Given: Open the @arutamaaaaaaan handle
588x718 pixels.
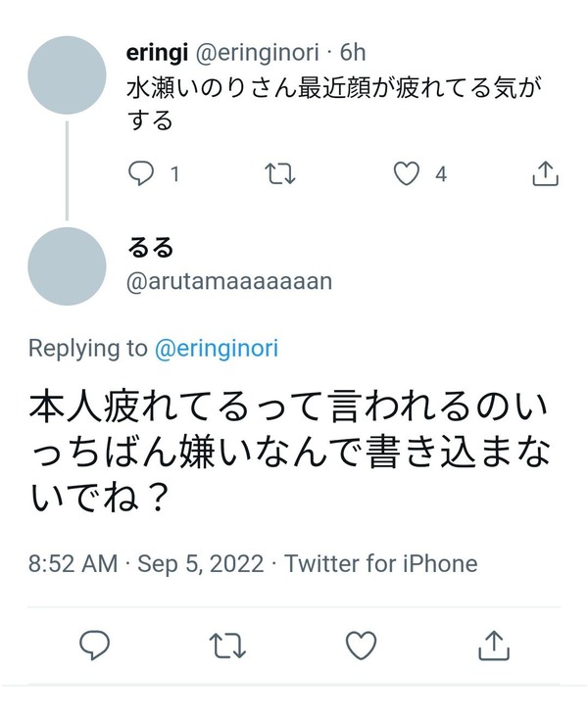Looking at the screenshot, I should pos(229,281).
